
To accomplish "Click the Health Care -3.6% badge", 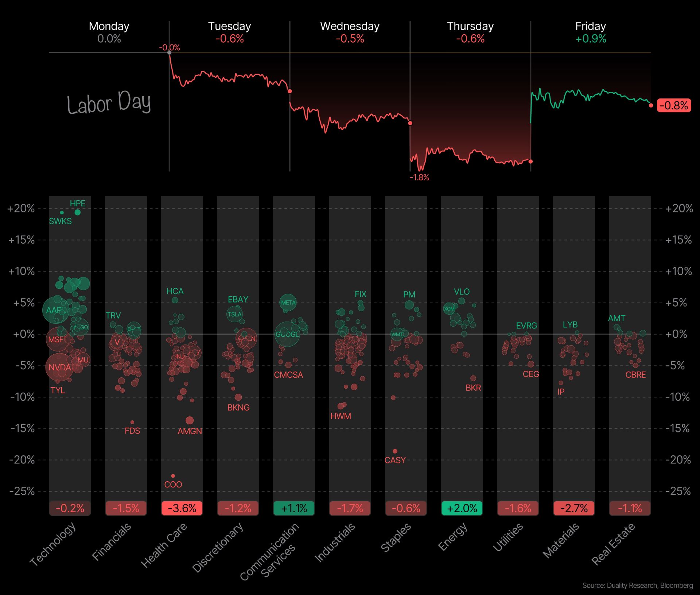I will coord(182,508).
